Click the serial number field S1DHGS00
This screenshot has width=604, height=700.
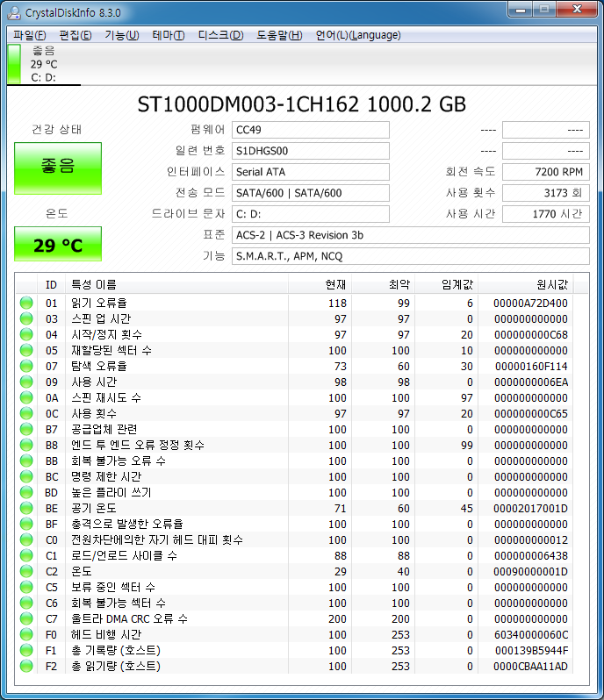tap(311, 151)
